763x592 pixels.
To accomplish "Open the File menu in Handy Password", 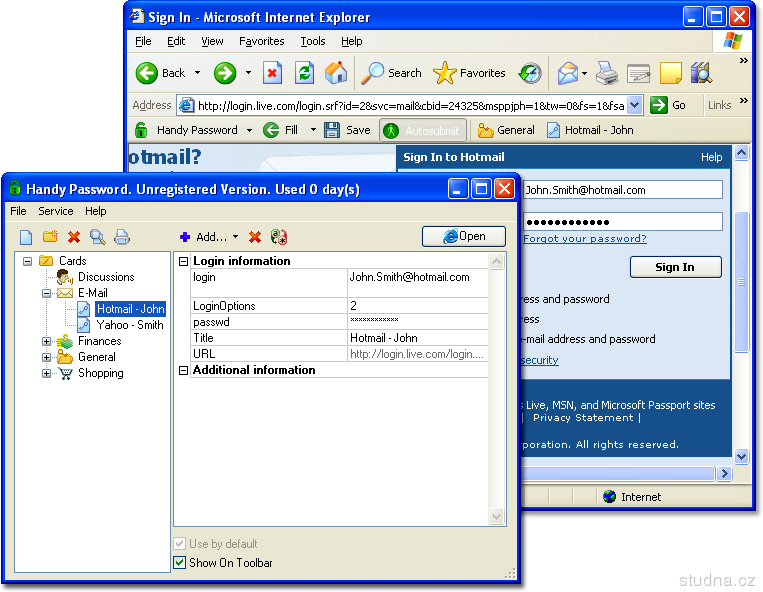I will click(x=18, y=211).
